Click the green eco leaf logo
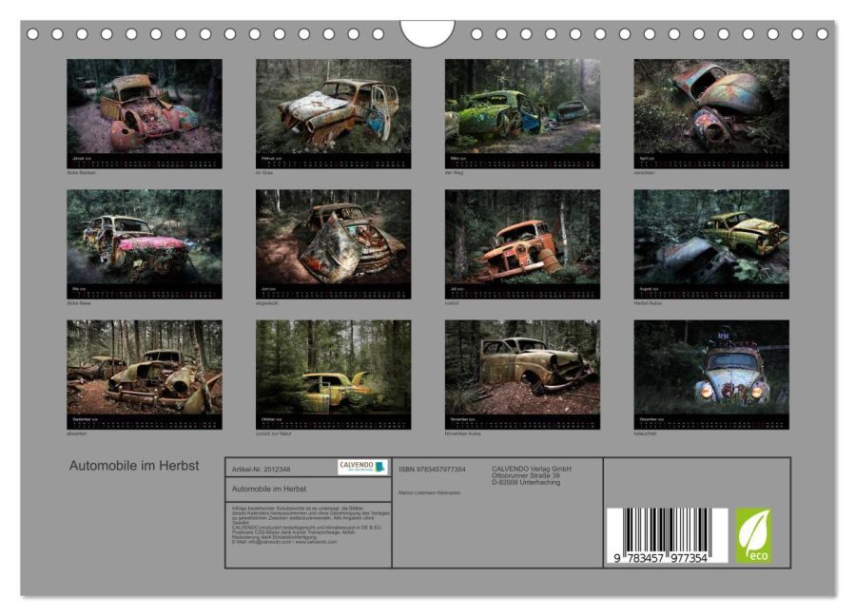 point(753,536)
